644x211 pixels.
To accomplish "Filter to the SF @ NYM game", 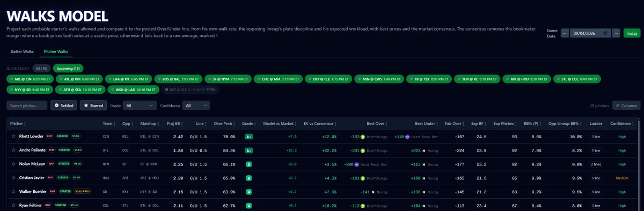I will 228,79.
